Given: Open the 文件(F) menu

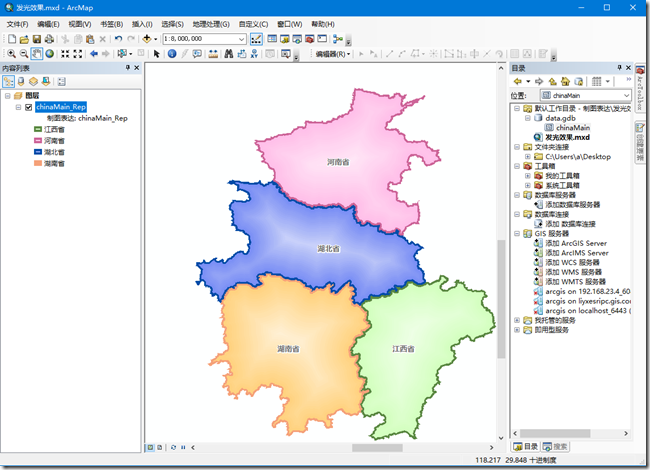Looking at the screenshot, I should point(17,24).
